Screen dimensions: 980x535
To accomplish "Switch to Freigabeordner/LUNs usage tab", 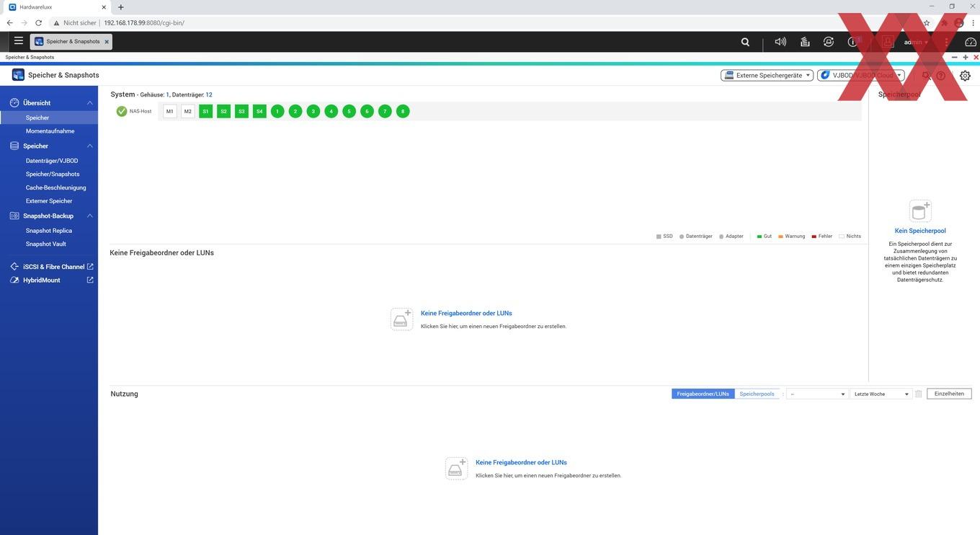I will tap(703, 394).
